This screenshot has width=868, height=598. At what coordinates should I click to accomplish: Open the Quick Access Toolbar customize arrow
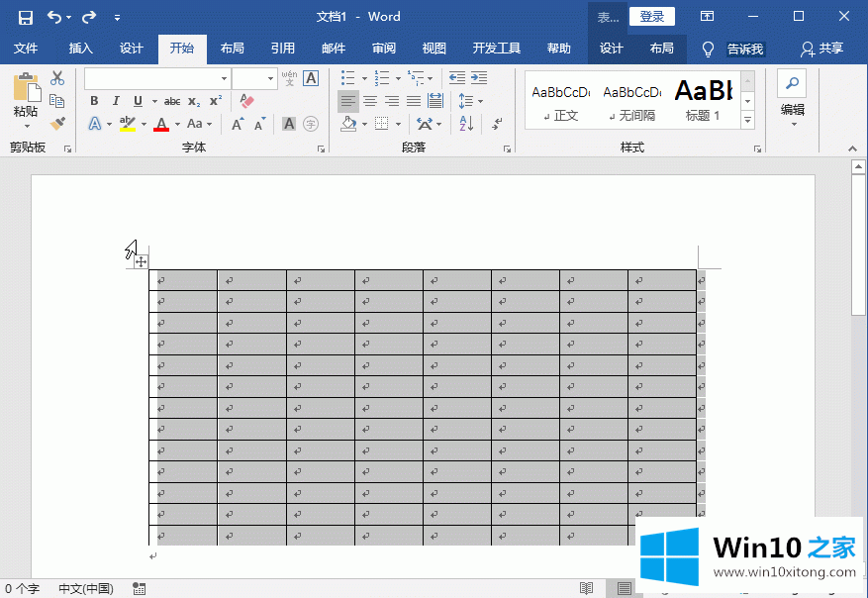118,18
